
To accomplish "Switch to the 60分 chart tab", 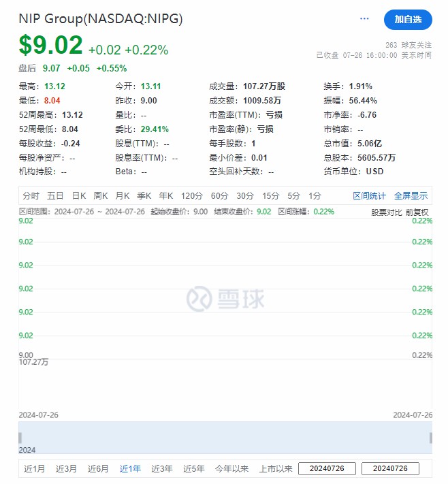I will tap(219, 195).
